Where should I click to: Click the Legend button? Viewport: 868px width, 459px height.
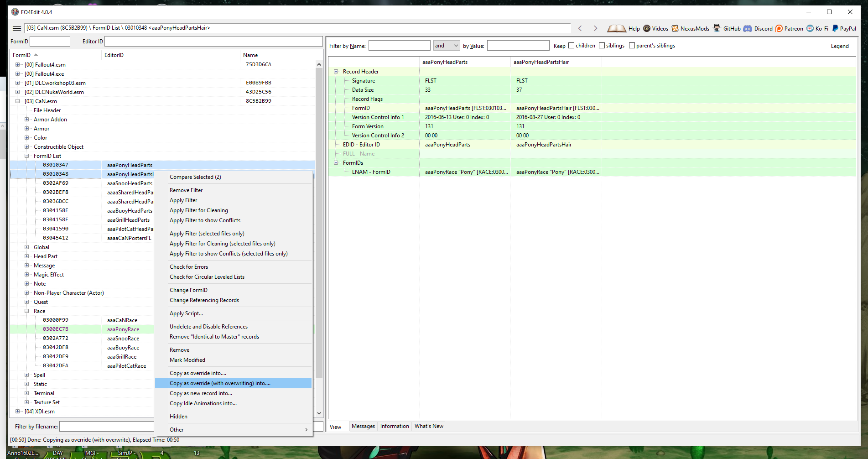840,46
